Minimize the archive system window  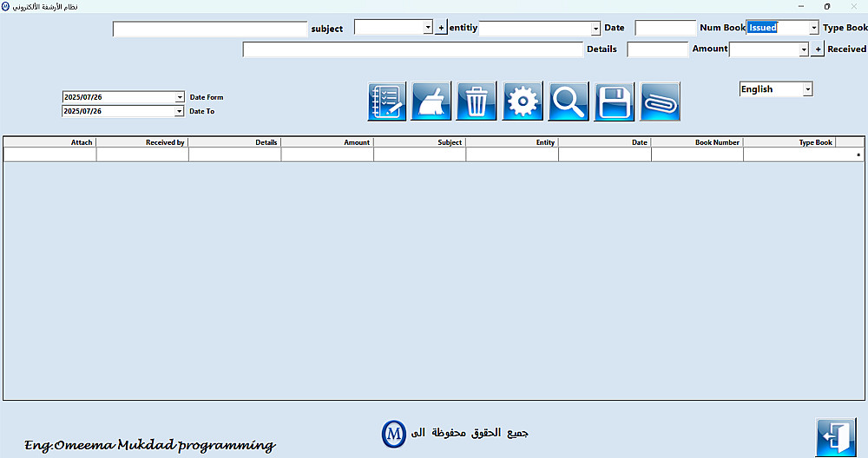(801, 6)
